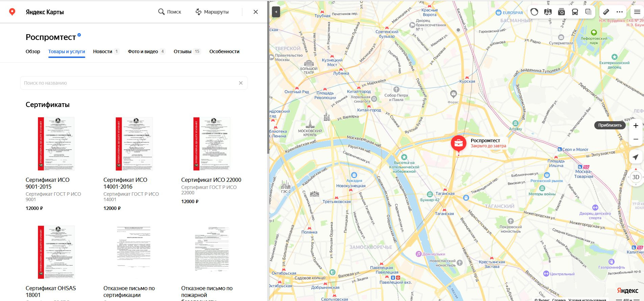Open the three-dots more tools menu
Screen dimensions: 644x301
(620, 12)
